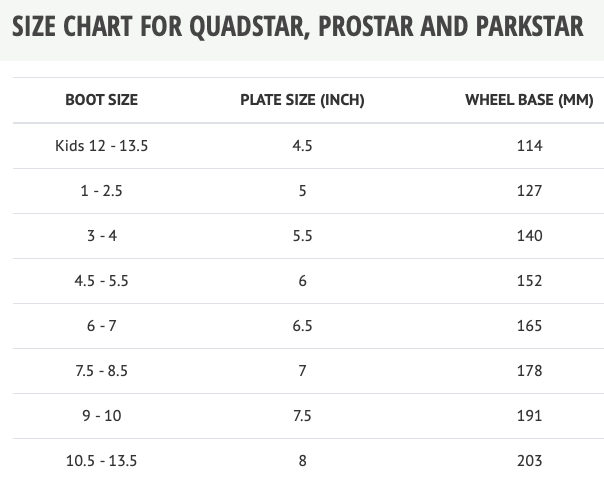Screen dimensions: 604x495
Task: Click the 4.5 - 5.5 boot size cell
Action: tap(102, 281)
